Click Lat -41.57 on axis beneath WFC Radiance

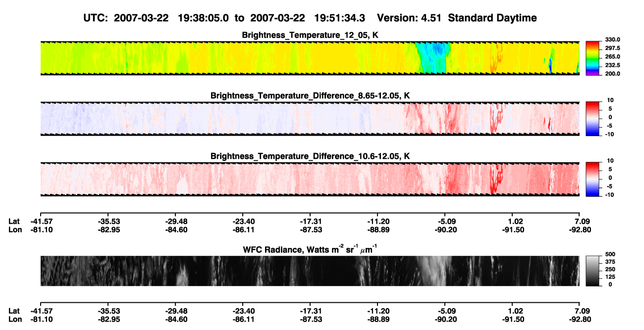[x=41, y=311]
